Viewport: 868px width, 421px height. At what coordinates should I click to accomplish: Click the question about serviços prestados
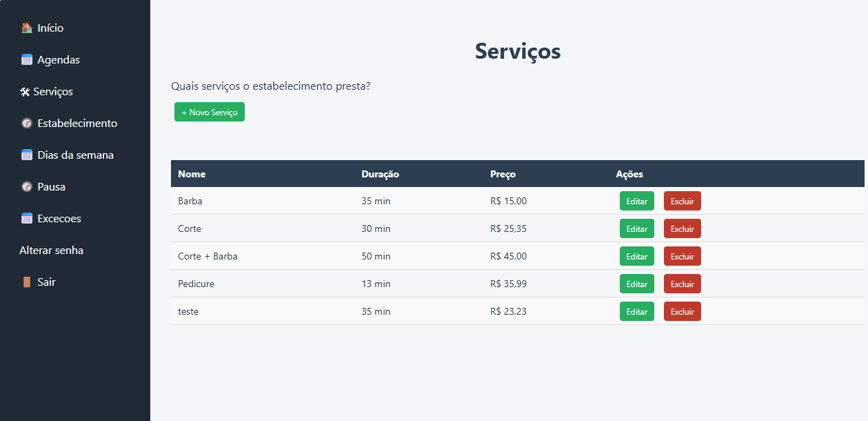tap(271, 86)
